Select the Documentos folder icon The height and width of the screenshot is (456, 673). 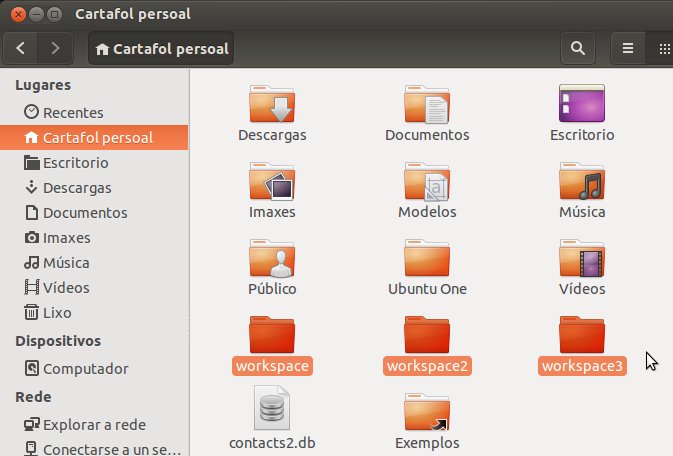point(427,103)
